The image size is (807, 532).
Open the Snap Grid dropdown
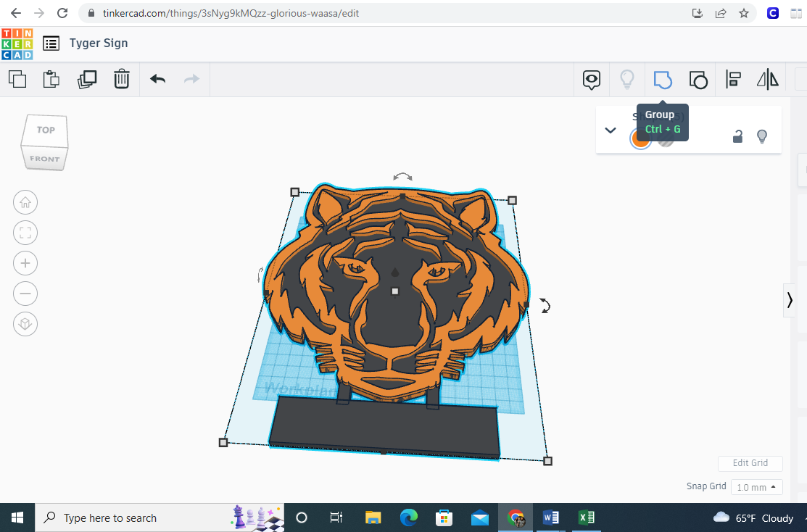tap(756, 487)
